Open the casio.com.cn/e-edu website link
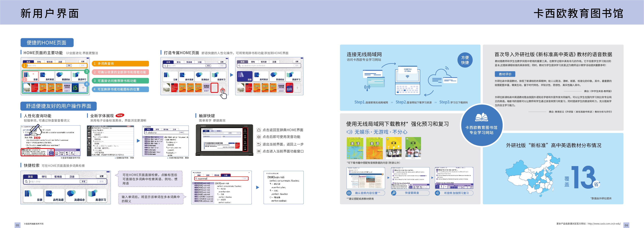 point(604,223)
